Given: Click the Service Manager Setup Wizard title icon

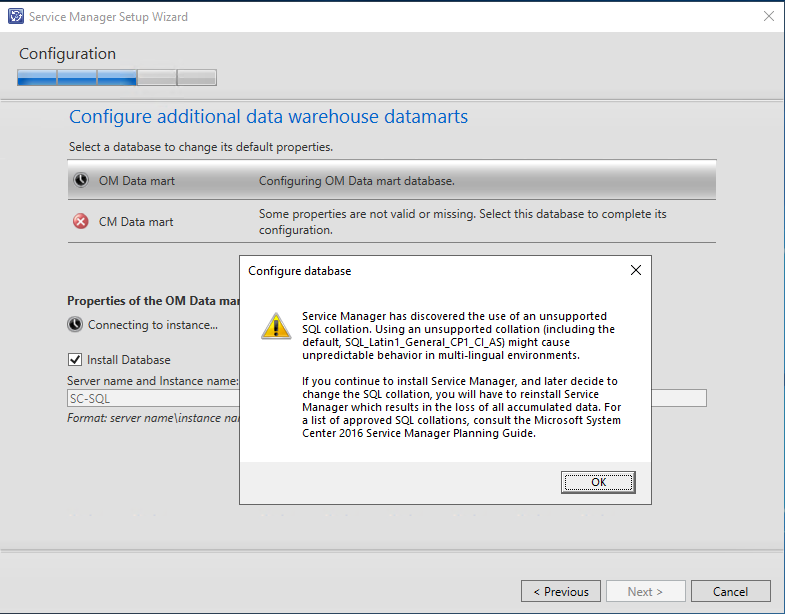Looking at the screenshot, I should point(16,16).
